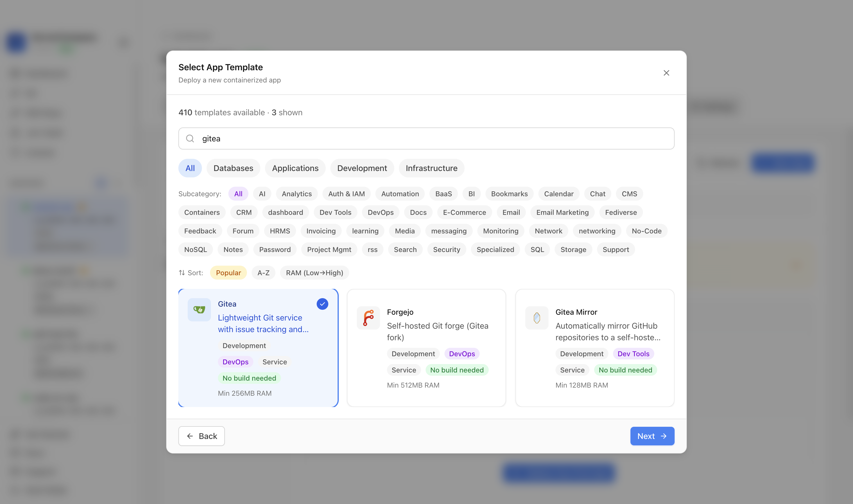This screenshot has width=853, height=504.
Task: Click the sort arrows icon
Action: point(182,273)
